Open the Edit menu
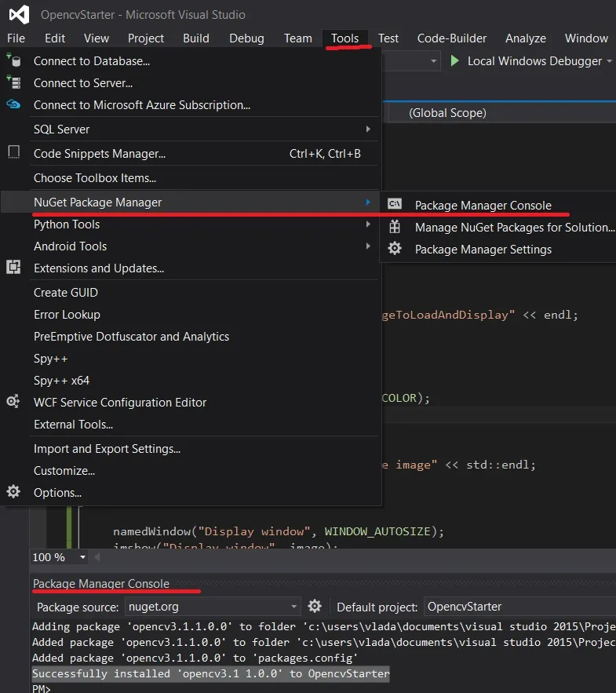The width and height of the screenshot is (616, 693). [55, 38]
